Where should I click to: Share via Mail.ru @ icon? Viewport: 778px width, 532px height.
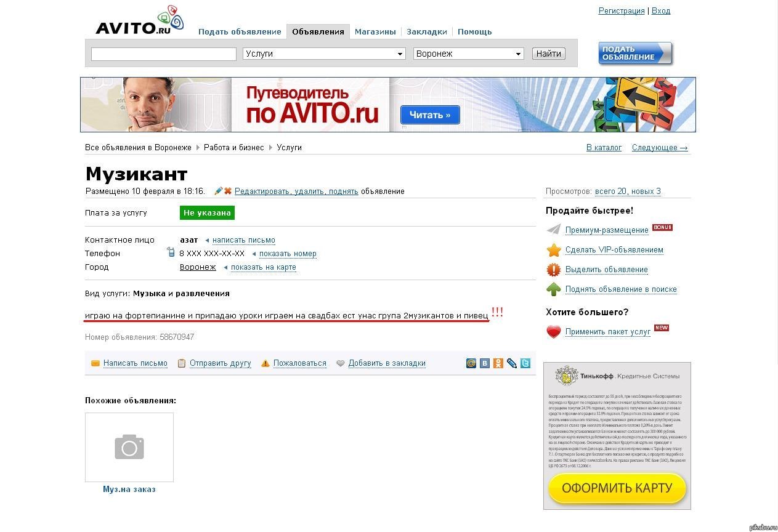[x=471, y=363]
